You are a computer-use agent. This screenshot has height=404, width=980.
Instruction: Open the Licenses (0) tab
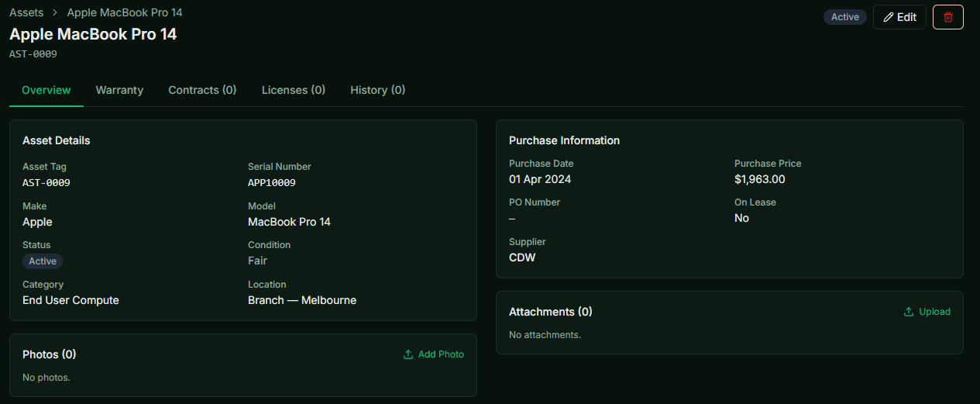[294, 90]
